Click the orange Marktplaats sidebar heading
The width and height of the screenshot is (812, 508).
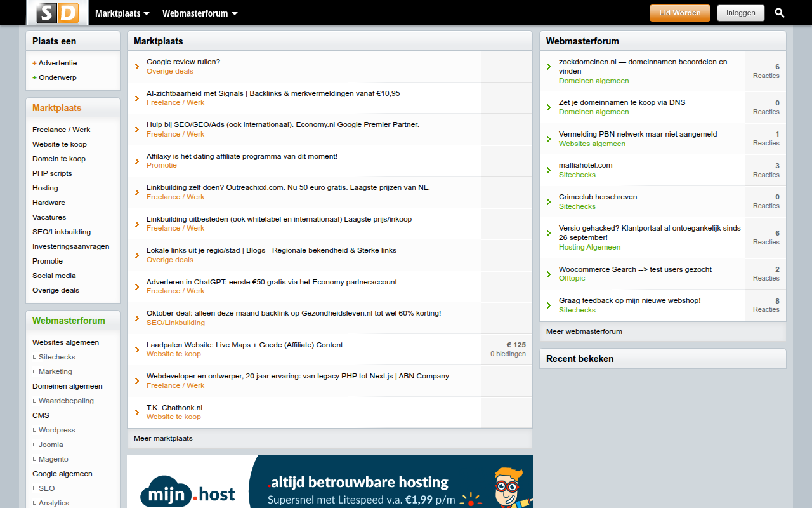[x=57, y=108]
